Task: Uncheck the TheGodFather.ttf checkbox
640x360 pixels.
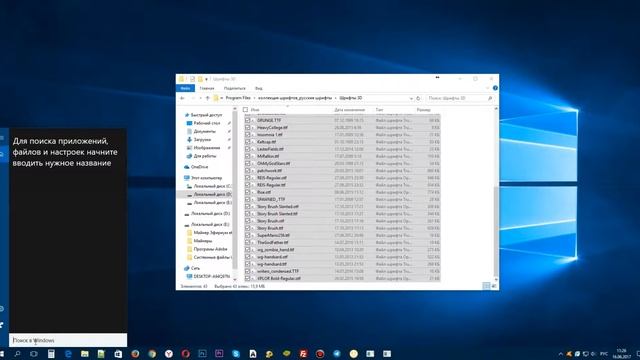Action: (248, 242)
